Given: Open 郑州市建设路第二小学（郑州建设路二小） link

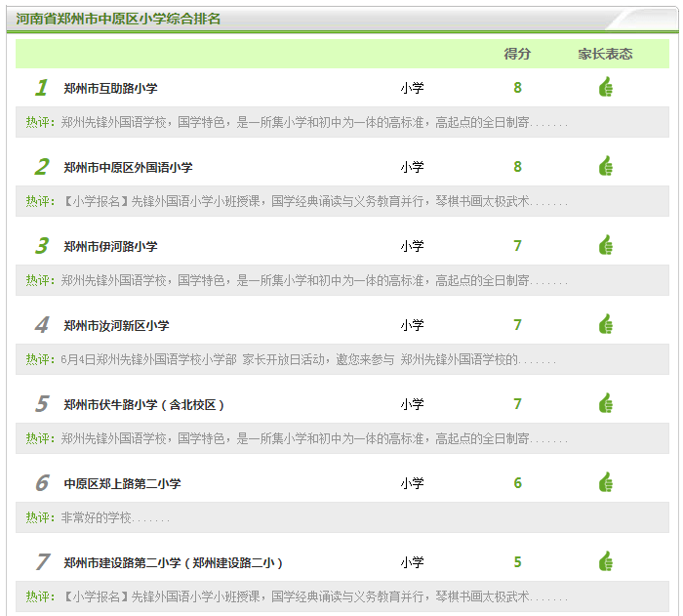Looking at the screenshot, I should pos(174,563).
